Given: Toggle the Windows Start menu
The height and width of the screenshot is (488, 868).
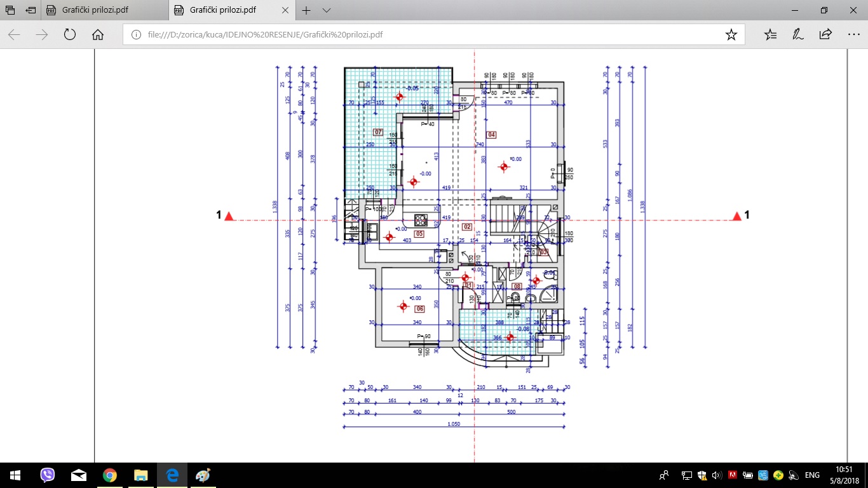Looking at the screenshot, I should pos(15,475).
